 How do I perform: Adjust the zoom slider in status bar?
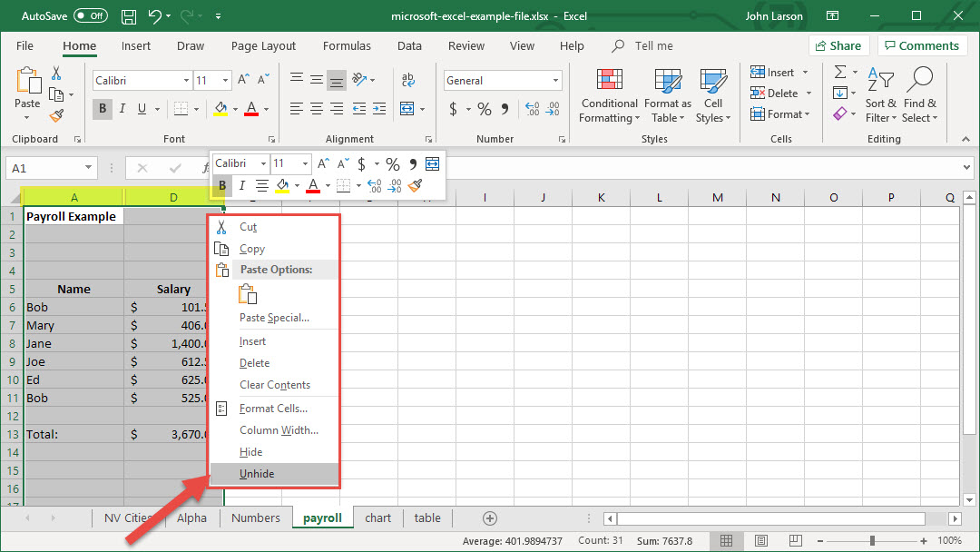(x=871, y=541)
